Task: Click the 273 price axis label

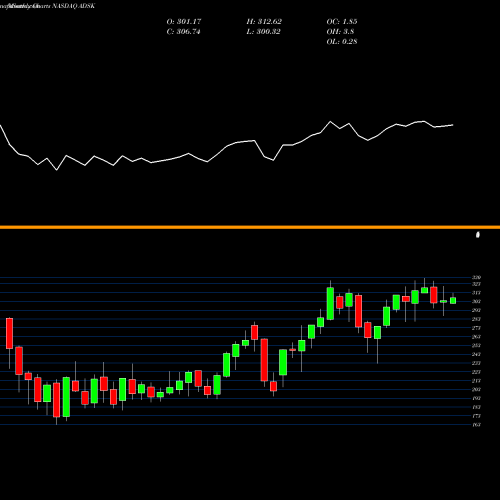Action: 476,328
